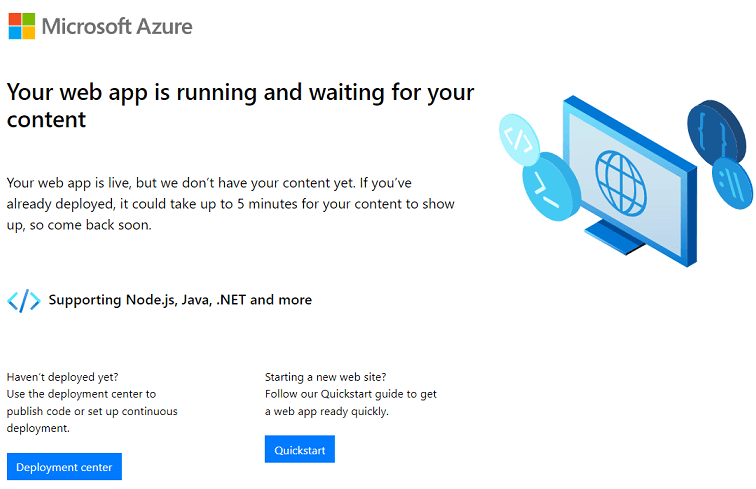This screenshot has width=756, height=489.
Task: Click the Microsoft four-square logo
Action: click(x=21, y=26)
